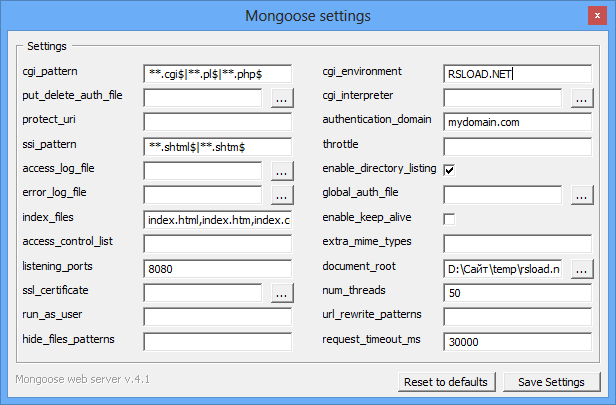Click the Settings group label
The image size is (616, 405).
(47, 46)
